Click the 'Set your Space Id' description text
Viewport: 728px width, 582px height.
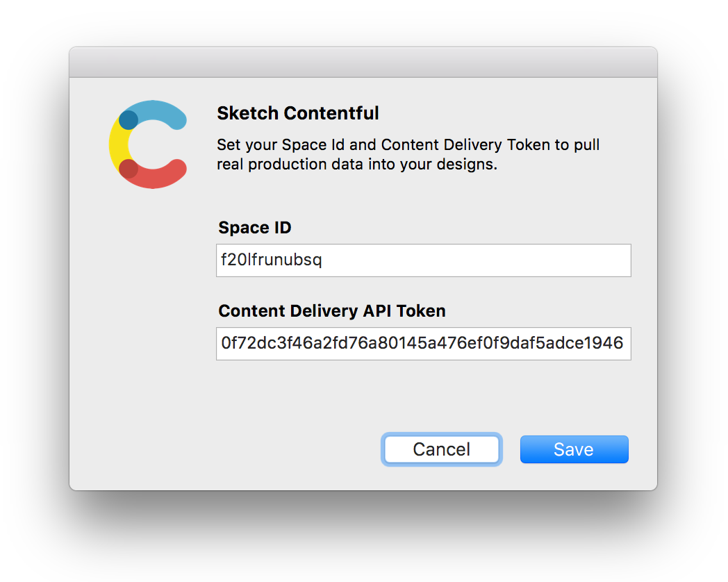pyautogui.click(x=408, y=155)
